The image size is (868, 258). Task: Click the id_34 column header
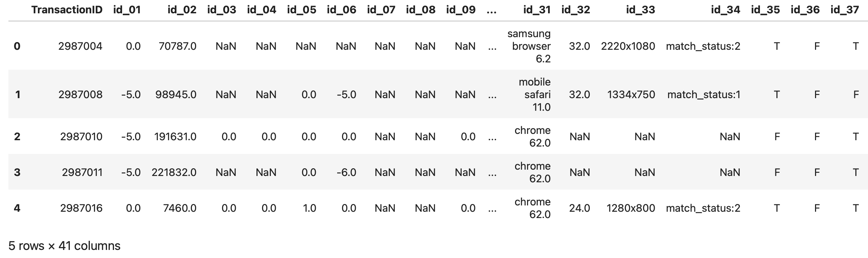(726, 10)
